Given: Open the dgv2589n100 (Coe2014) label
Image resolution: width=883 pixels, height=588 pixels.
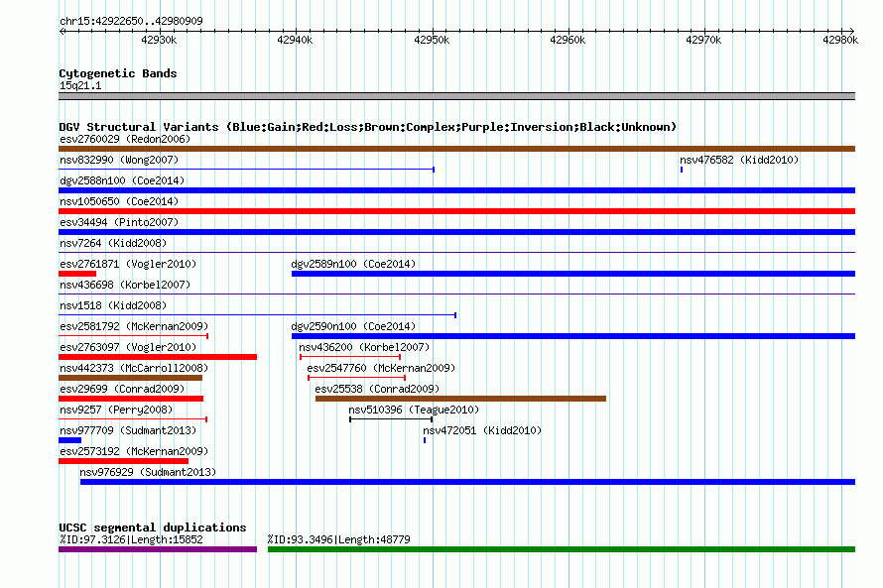Looking at the screenshot, I should (353, 264).
